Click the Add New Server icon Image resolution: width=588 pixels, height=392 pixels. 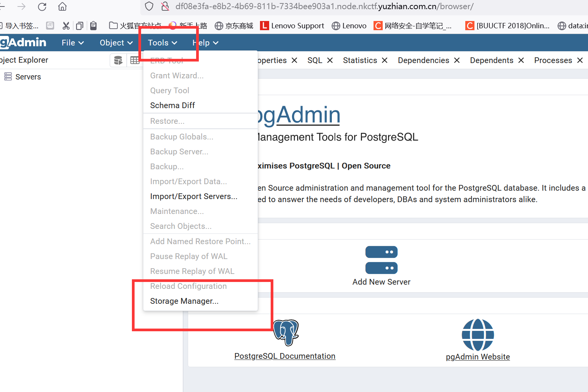[x=382, y=260]
